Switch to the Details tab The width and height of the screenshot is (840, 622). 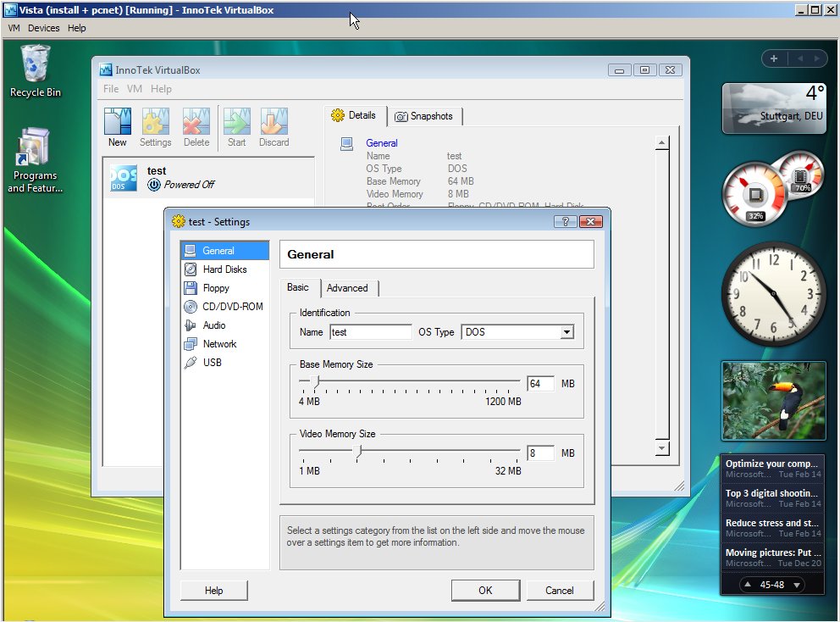354,115
